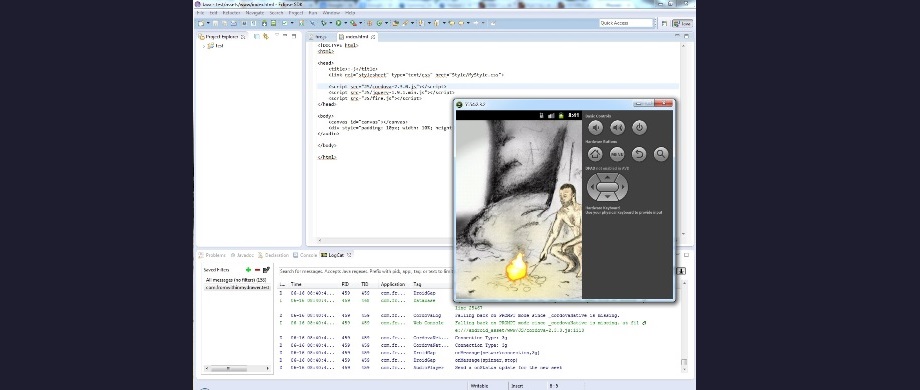The image size is (920, 390).
Task: Click the DPAD up arrow
Action: click(608, 177)
